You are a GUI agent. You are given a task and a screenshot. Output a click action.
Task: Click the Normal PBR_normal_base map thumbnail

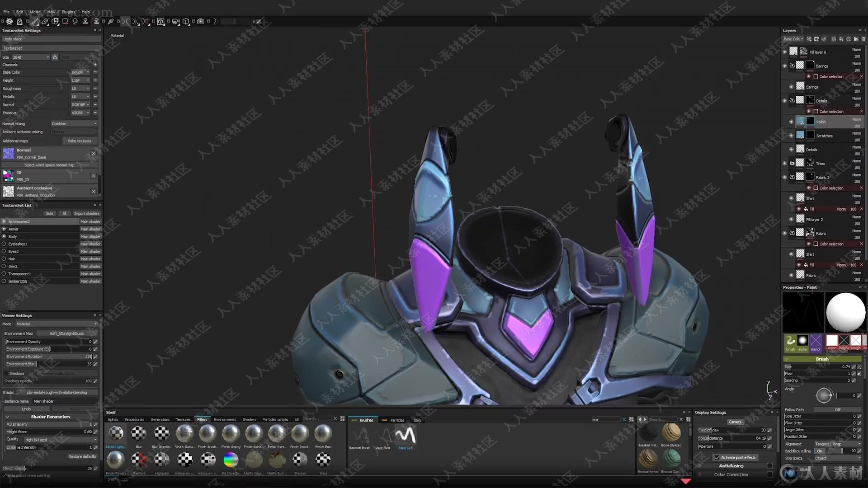tap(9, 154)
